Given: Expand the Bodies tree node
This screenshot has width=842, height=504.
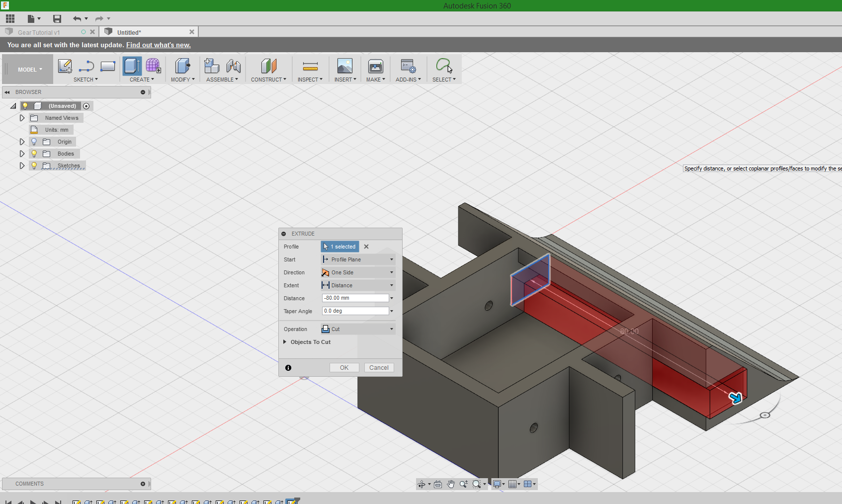Looking at the screenshot, I should 22,154.
